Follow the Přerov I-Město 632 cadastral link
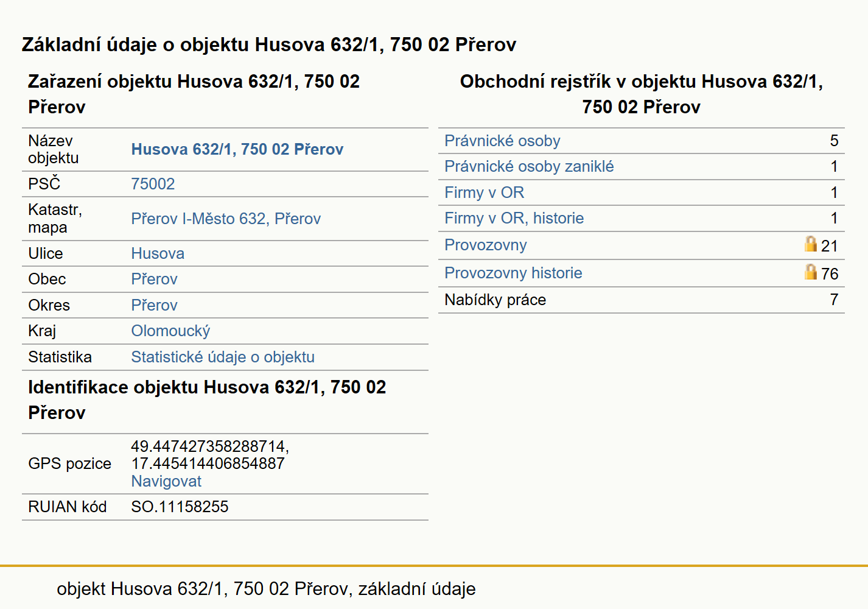 click(x=226, y=219)
